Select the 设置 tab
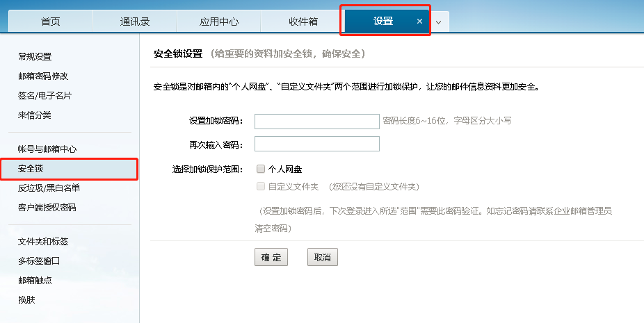 (383, 22)
